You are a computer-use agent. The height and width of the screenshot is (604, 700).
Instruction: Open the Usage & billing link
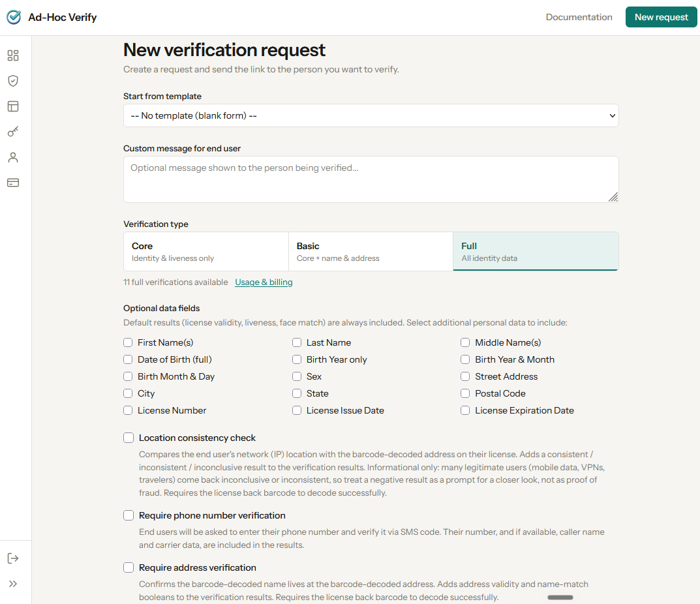(x=264, y=282)
